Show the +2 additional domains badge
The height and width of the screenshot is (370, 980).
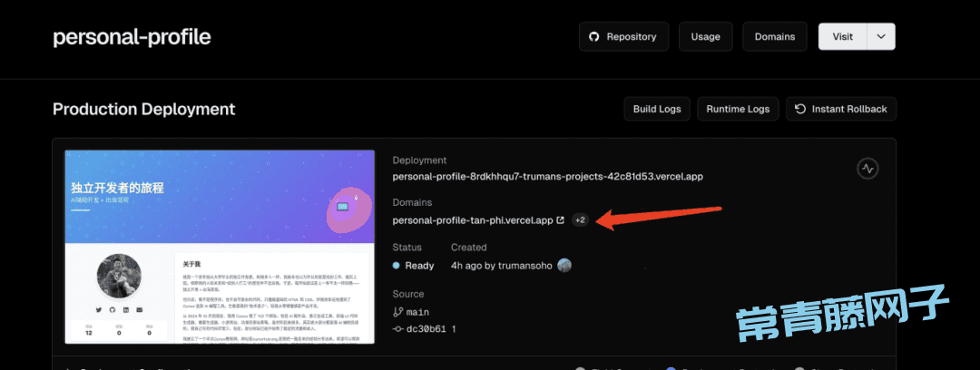coord(580,220)
